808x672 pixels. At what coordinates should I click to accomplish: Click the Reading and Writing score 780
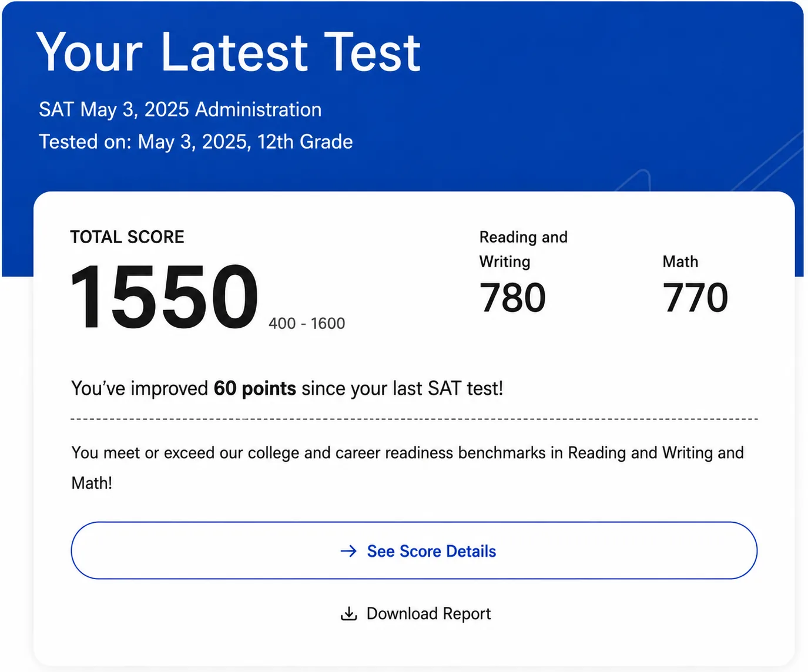pos(512,298)
